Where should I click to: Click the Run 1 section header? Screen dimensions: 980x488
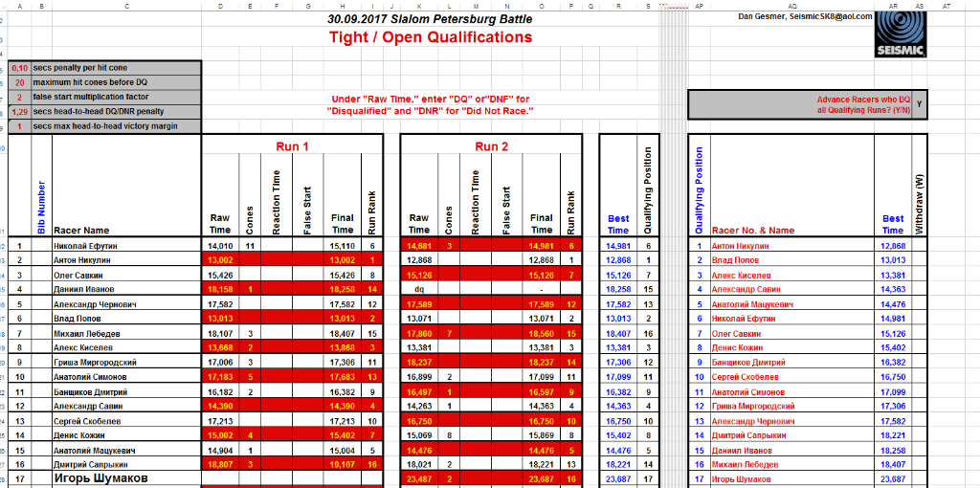click(292, 146)
